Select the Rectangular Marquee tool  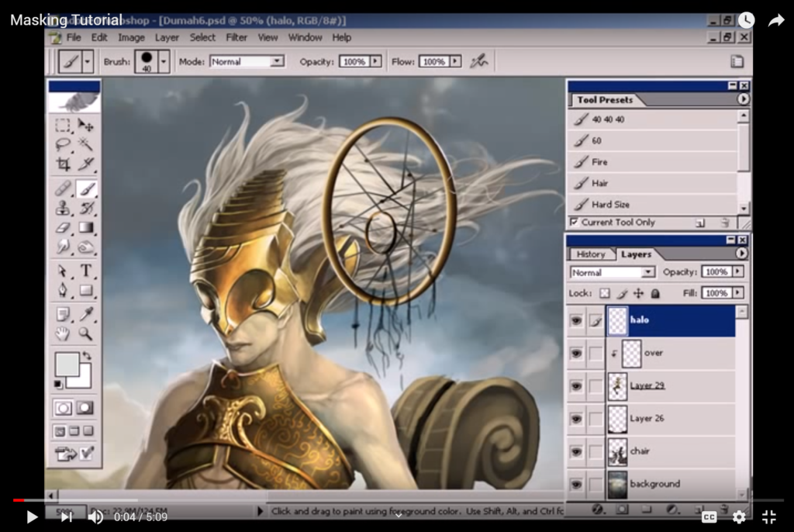click(x=63, y=125)
